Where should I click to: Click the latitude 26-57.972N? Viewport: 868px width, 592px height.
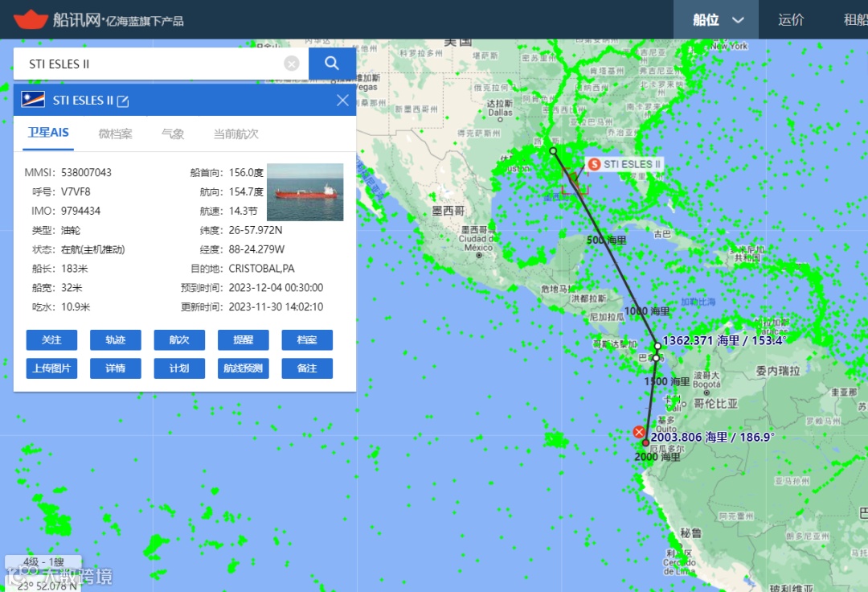[256, 230]
